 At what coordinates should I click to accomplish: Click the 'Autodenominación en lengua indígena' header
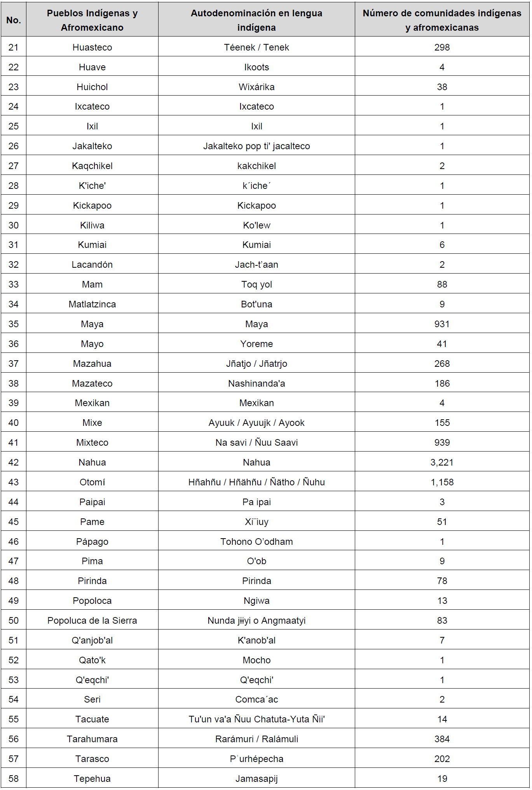pyautogui.click(x=256, y=20)
